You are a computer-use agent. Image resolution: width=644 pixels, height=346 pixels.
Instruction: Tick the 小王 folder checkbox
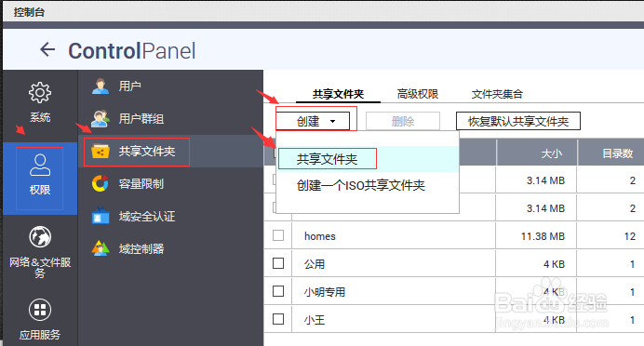click(278, 319)
